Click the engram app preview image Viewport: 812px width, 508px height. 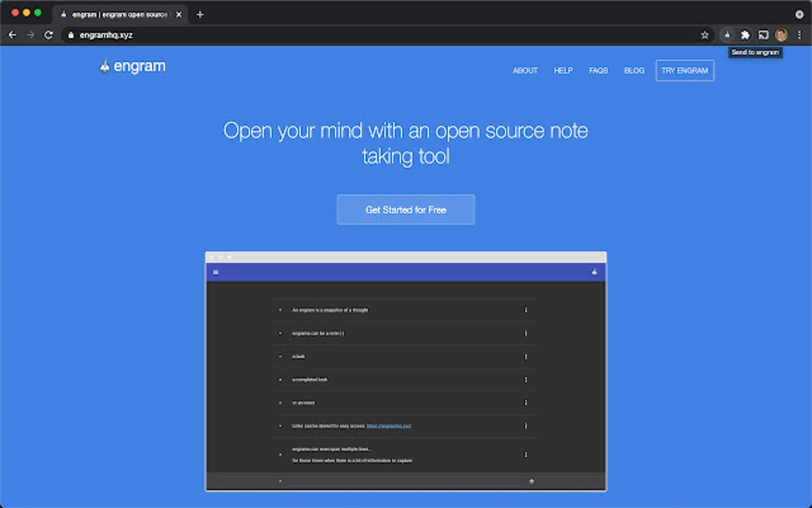click(x=406, y=371)
